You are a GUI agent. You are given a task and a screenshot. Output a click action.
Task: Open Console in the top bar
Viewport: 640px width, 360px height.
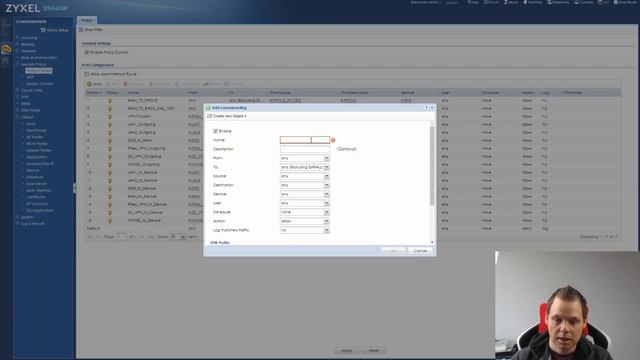(584, 2)
